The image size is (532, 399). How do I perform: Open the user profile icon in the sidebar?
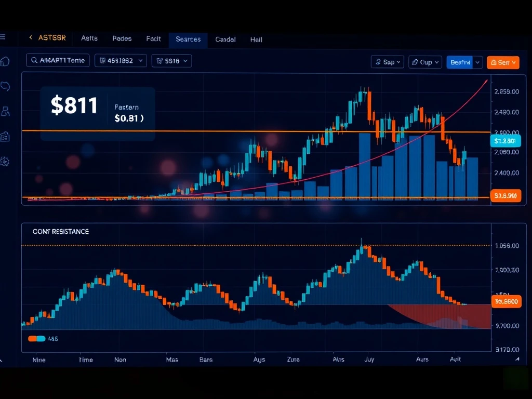point(5,111)
